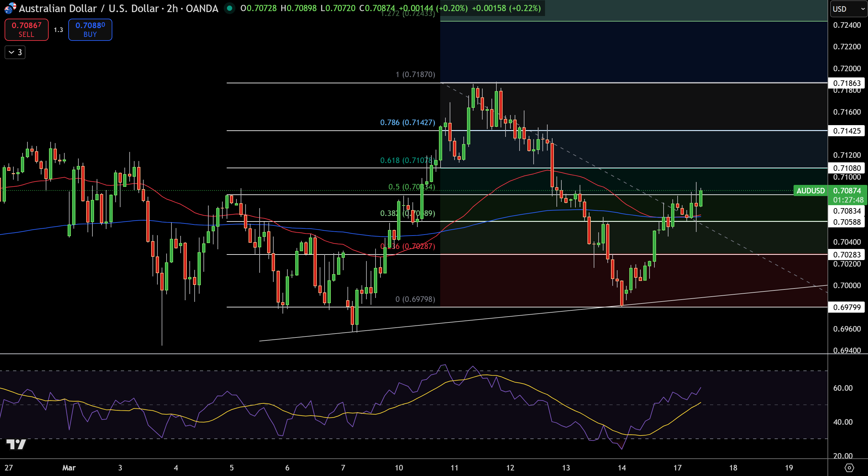868x476 pixels.
Task: Click the TradingView logo
Action: [x=16, y=444]
